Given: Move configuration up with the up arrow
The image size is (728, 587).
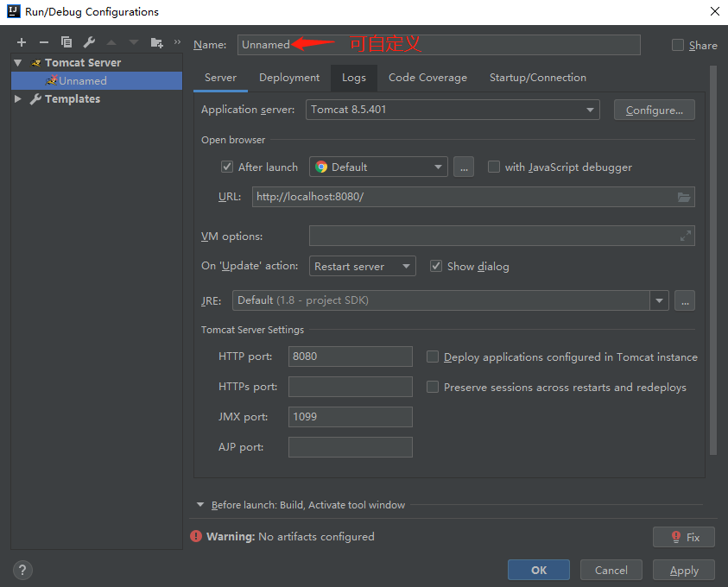Looking at the screenshot, I should 111,42.
